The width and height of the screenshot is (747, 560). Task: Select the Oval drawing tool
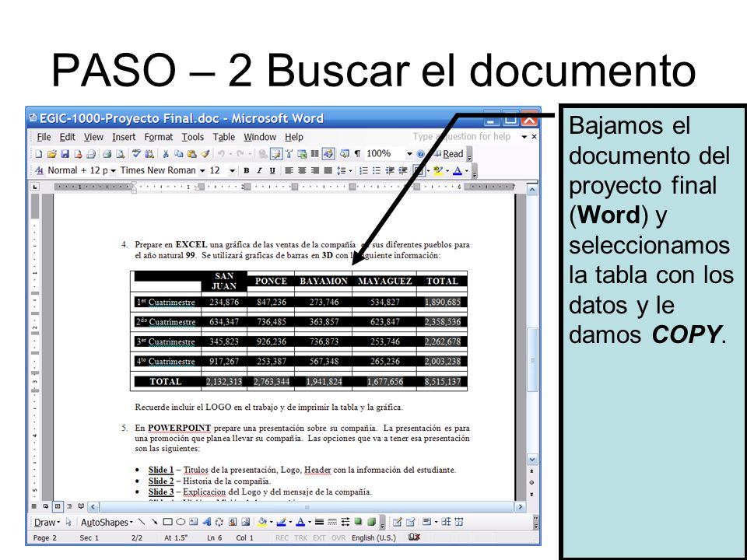coord(181,522)
